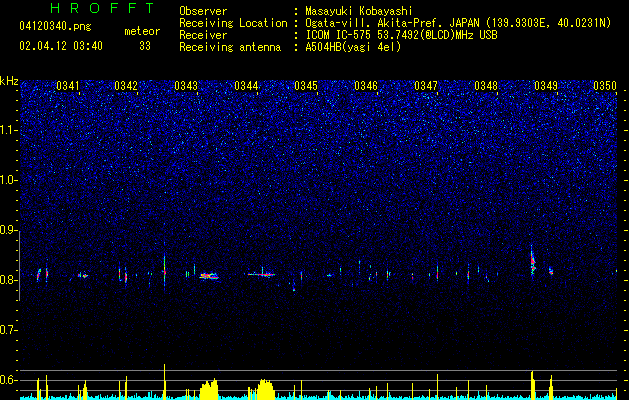Click the Receiving antenna label

pos(230,47)
